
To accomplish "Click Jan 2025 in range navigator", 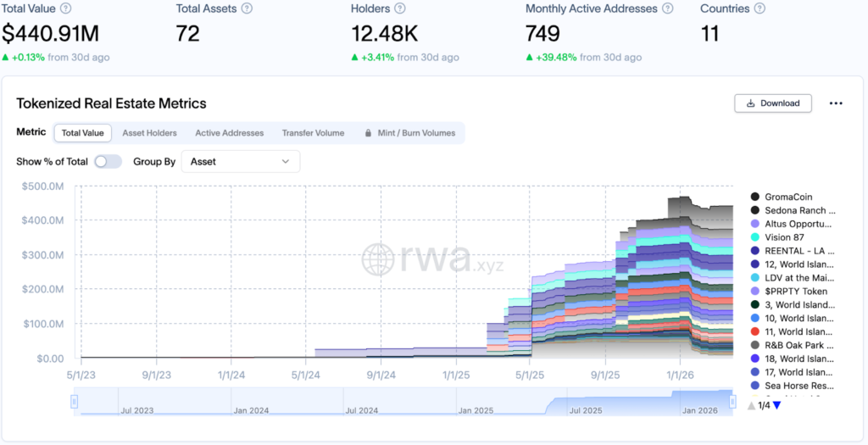I will (x=476, y=411).
